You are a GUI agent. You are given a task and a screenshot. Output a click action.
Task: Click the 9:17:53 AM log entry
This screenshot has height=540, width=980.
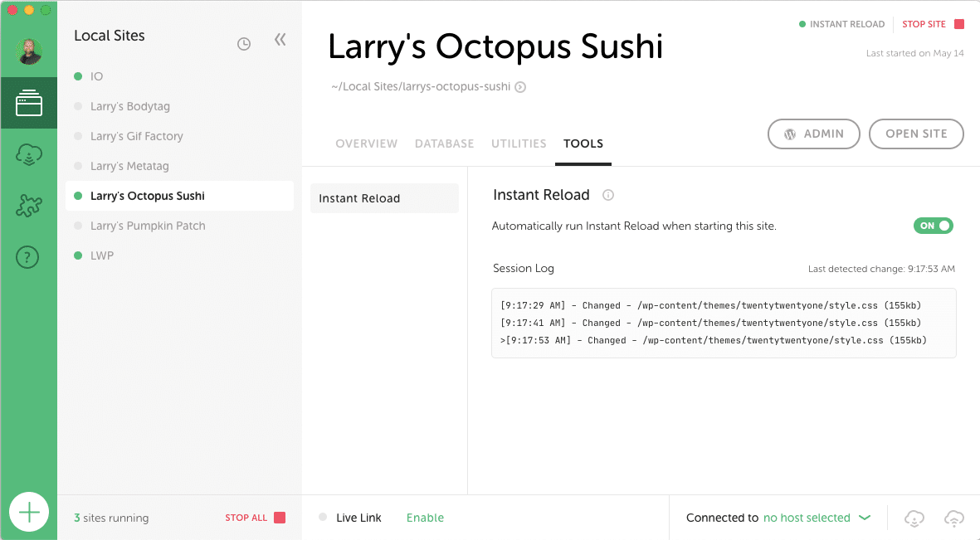tap(714, 341)
